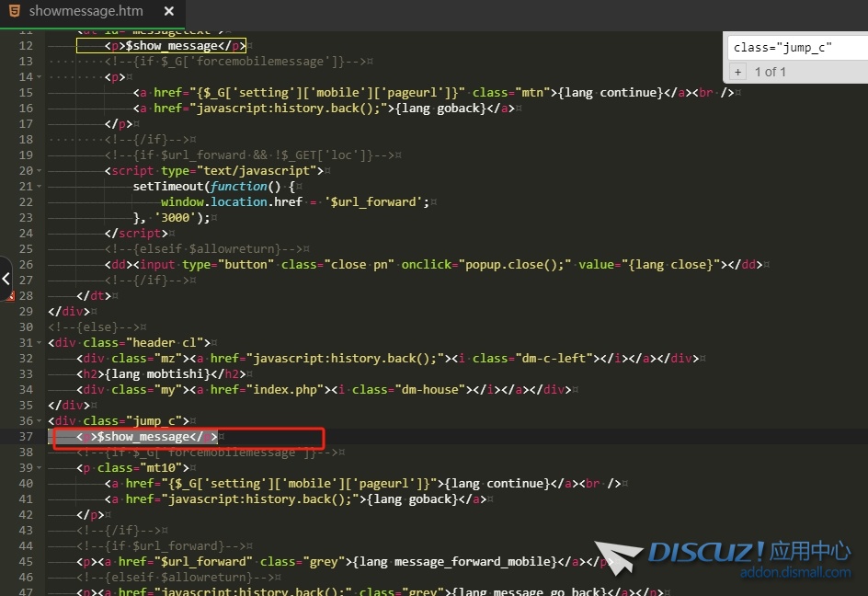Click line number 26 in the gutter
The height and width of the screenshot is (596, 868).
tap(26, 265)
